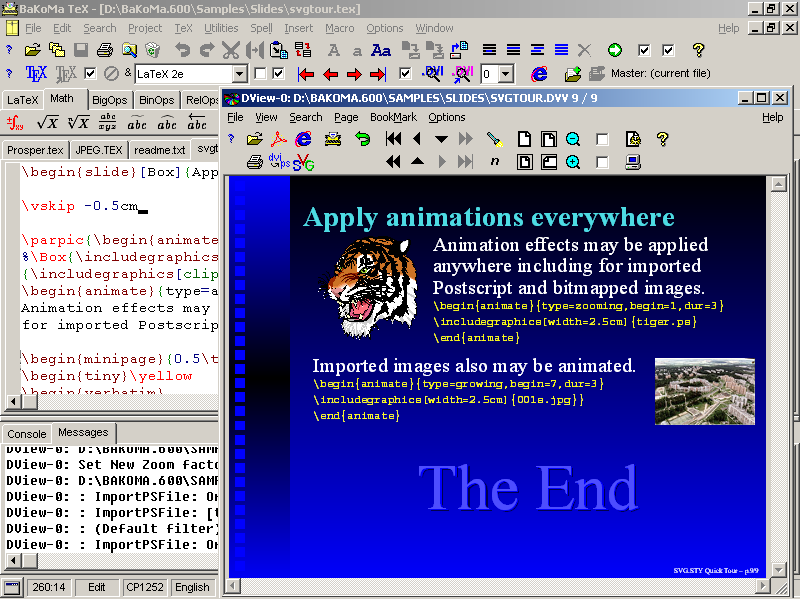Click the flashlight search icon in DView
800x600 pixels.
point(494,139)
